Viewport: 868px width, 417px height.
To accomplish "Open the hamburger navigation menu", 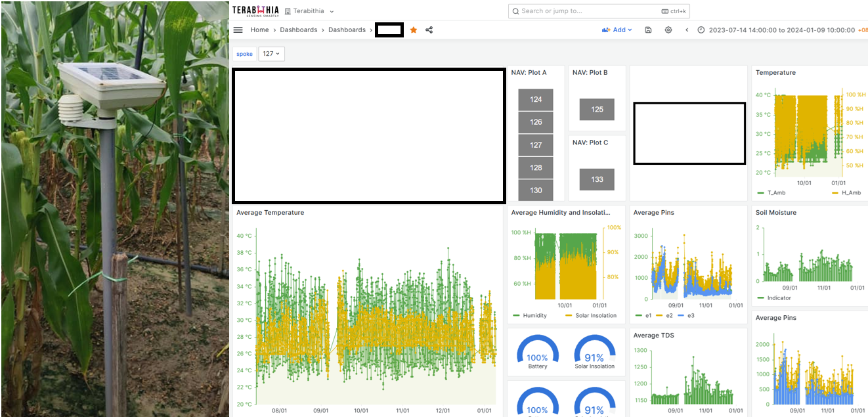I will [x=238, y=30].
